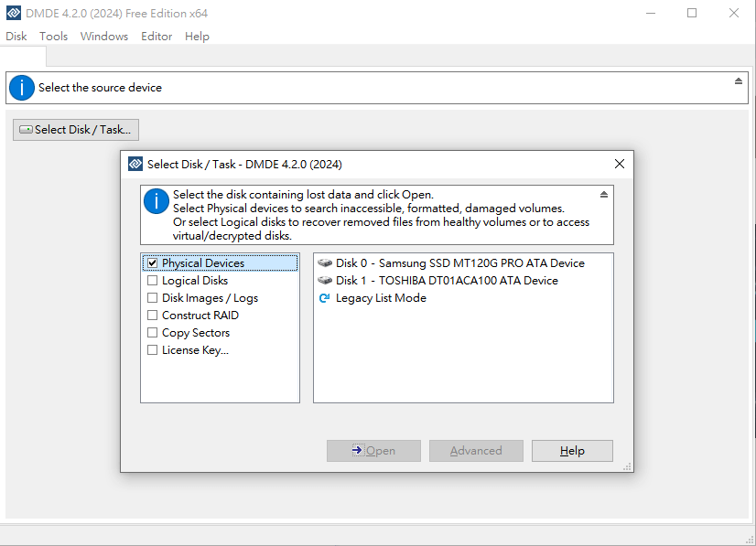Open the Editor menu

[157, 37]
